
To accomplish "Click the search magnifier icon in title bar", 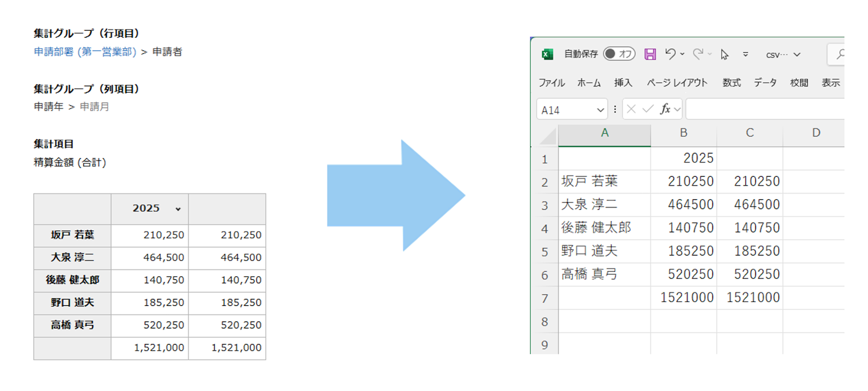I will pos(840,54).
